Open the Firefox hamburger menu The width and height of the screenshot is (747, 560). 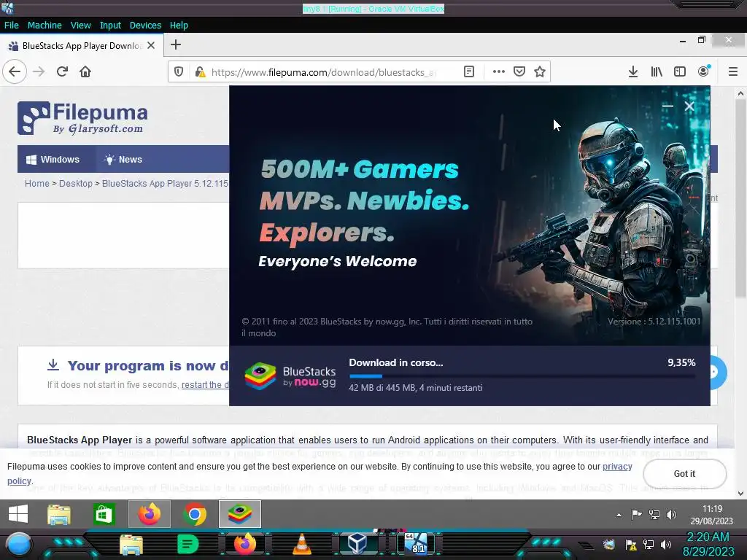[x=732, y=72]
